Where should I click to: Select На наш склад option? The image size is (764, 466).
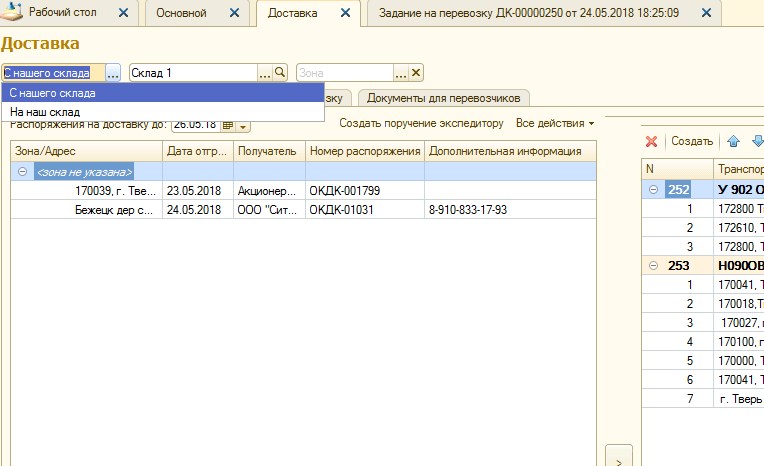point(45,112)
